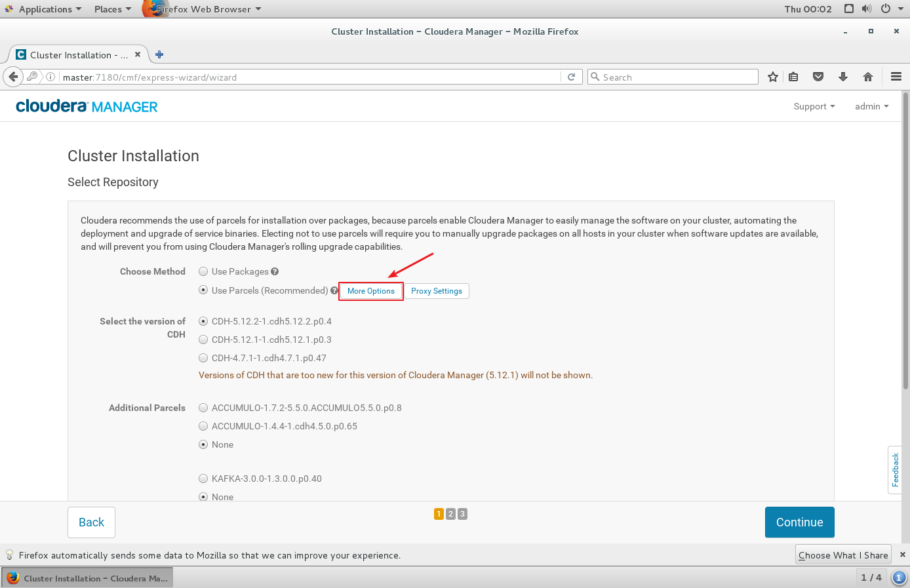Open the bookmarks list icon
Viewport: 910px width, 588px height.
click(793, 77)
